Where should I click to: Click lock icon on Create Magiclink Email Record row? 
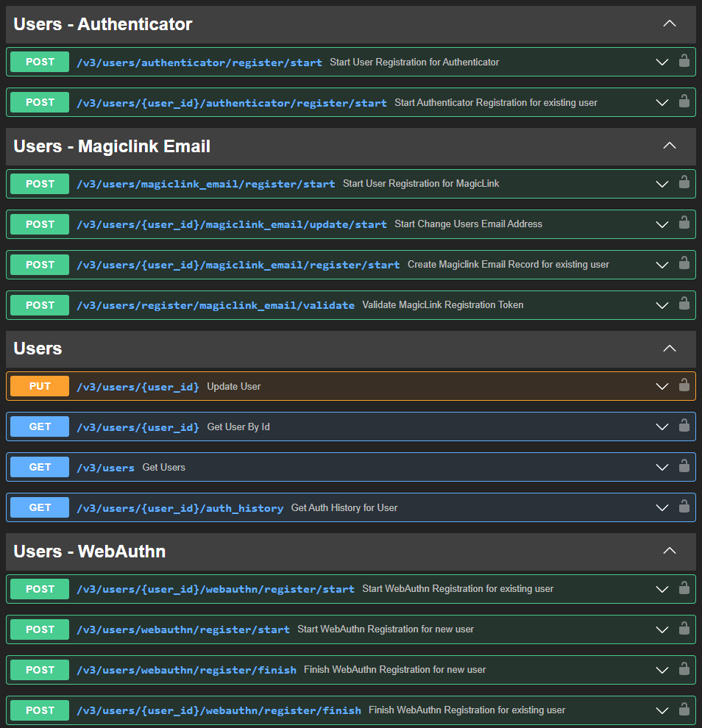pyautogui.click(x=684, y=263)
